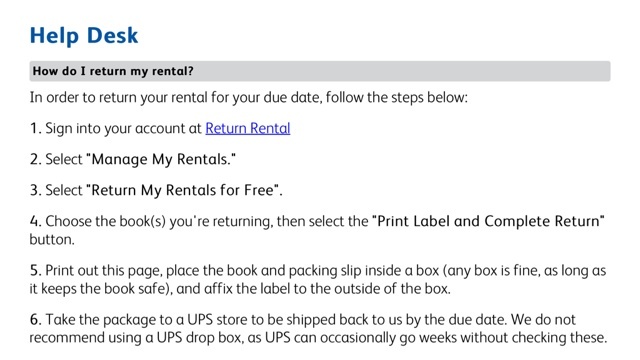The image size is (640, 360).
Task: Click the "Print Label and Complete Return" text
Action: 488,221
